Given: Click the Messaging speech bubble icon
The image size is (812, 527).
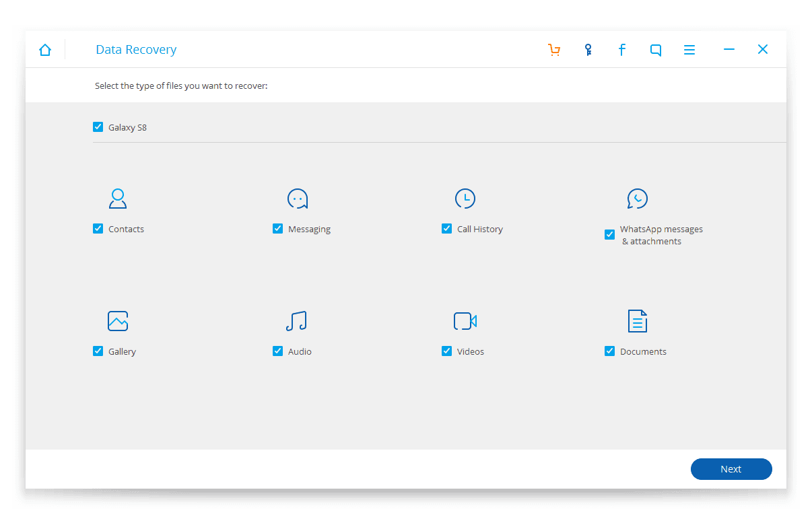Looking at the screenshot, I should tap(297, 199).
